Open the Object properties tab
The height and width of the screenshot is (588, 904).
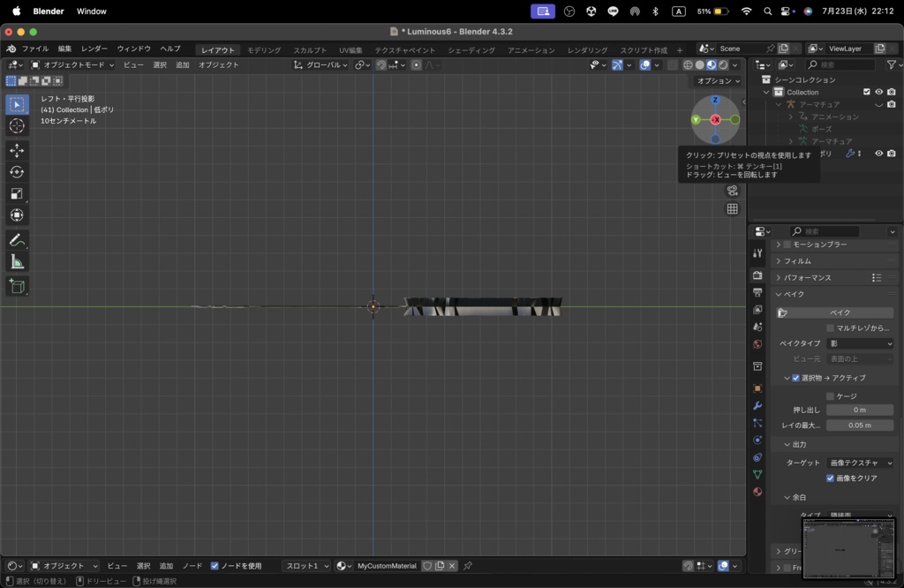click(757, 388)
